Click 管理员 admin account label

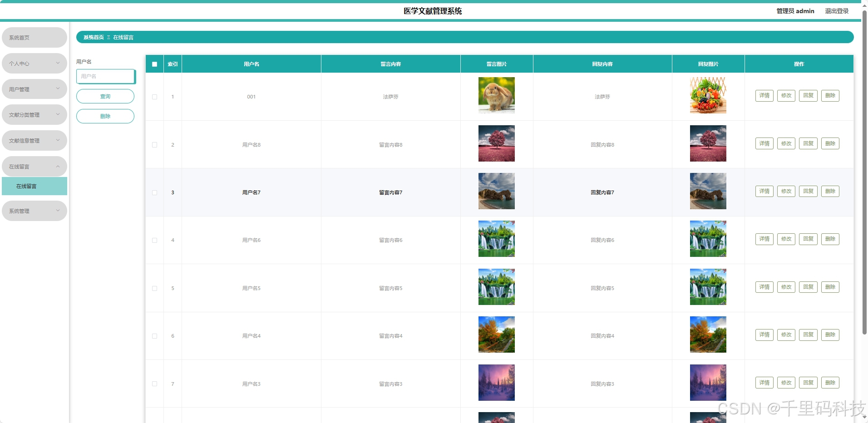point(795,11)
